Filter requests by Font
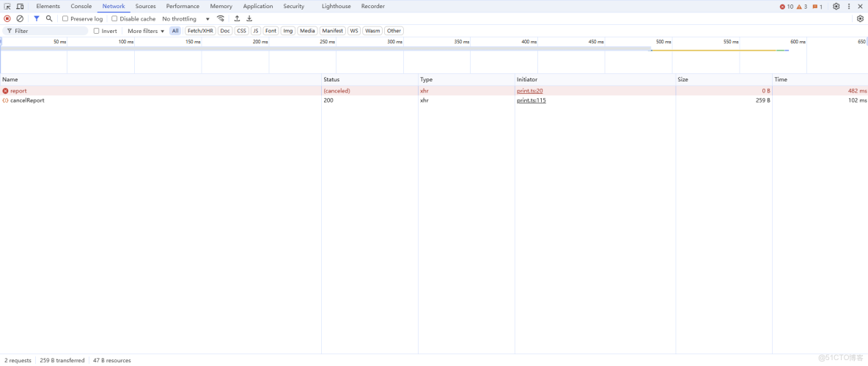The image size is (868, 366). 271,31
